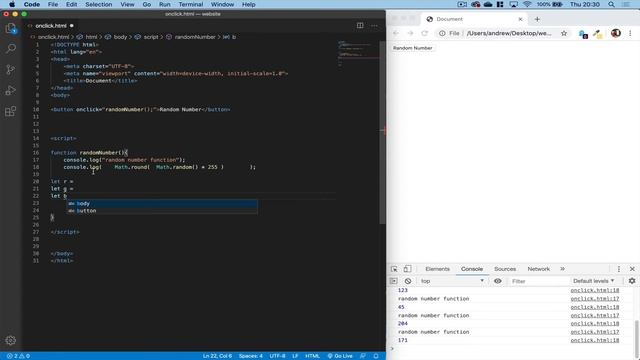Open the notifications bell in status bar
The height and width of the screenshot is (360, 640).
tap(376, 356)
